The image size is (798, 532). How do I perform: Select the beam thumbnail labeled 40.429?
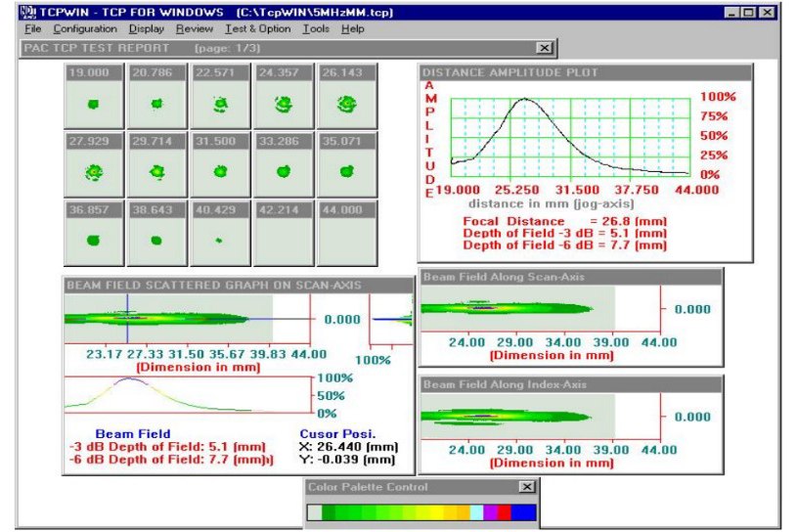[x=218, y=239]
